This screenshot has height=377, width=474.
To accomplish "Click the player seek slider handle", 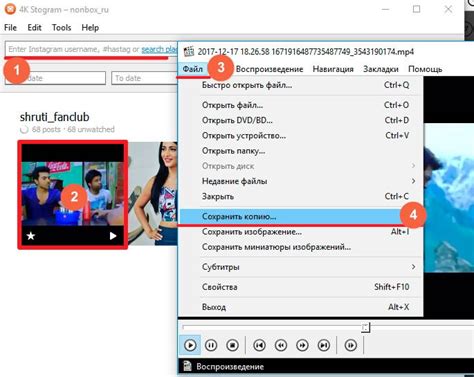I will click(x=365, y=327).
